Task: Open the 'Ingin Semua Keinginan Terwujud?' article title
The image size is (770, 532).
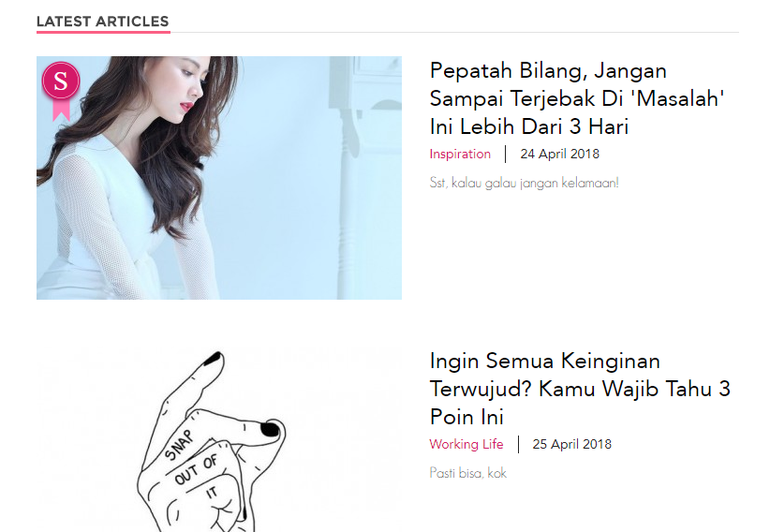Action: point(580,389)
